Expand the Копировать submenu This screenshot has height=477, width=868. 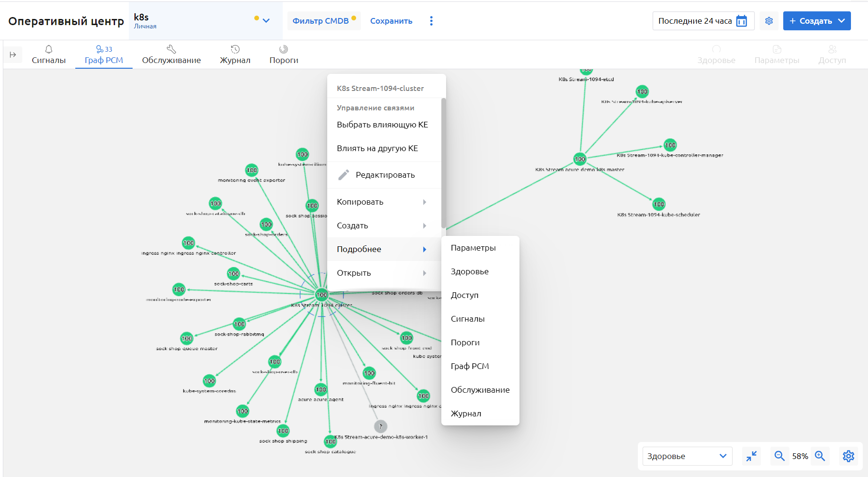pos(382,202)
